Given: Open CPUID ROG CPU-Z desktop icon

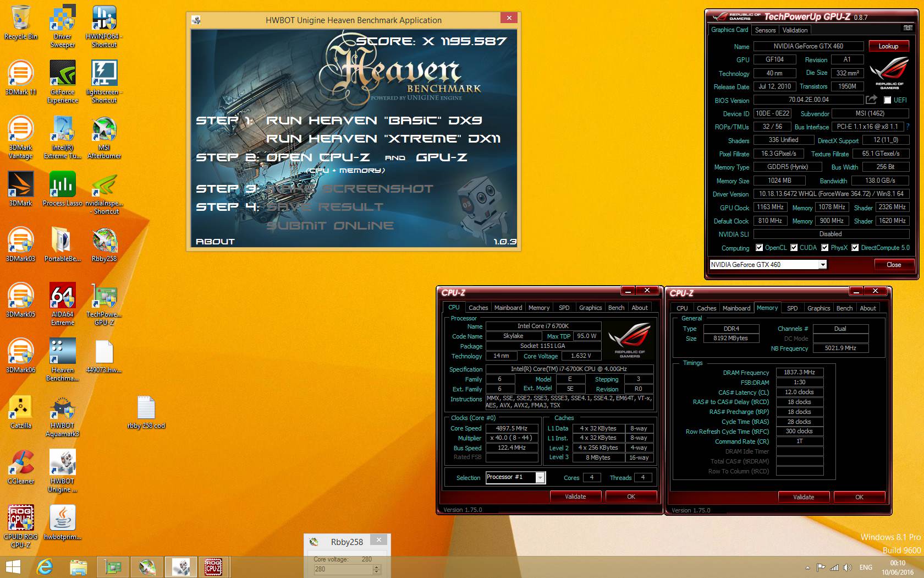Looking at the screenshot, I should [x=21, y=526].
